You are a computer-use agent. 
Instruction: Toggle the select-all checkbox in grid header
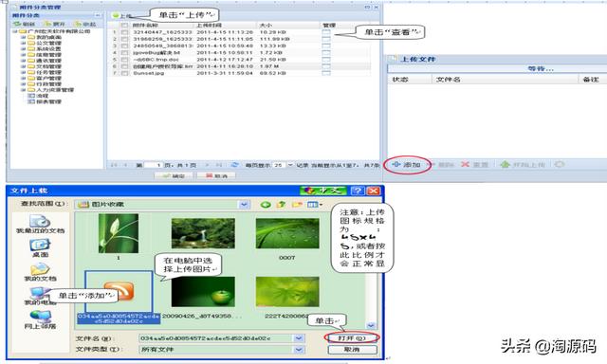[124, 26]
